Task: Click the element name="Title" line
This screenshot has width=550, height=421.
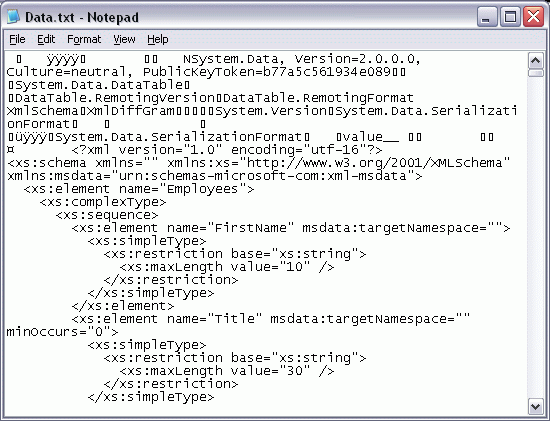Action: point(270,319)
